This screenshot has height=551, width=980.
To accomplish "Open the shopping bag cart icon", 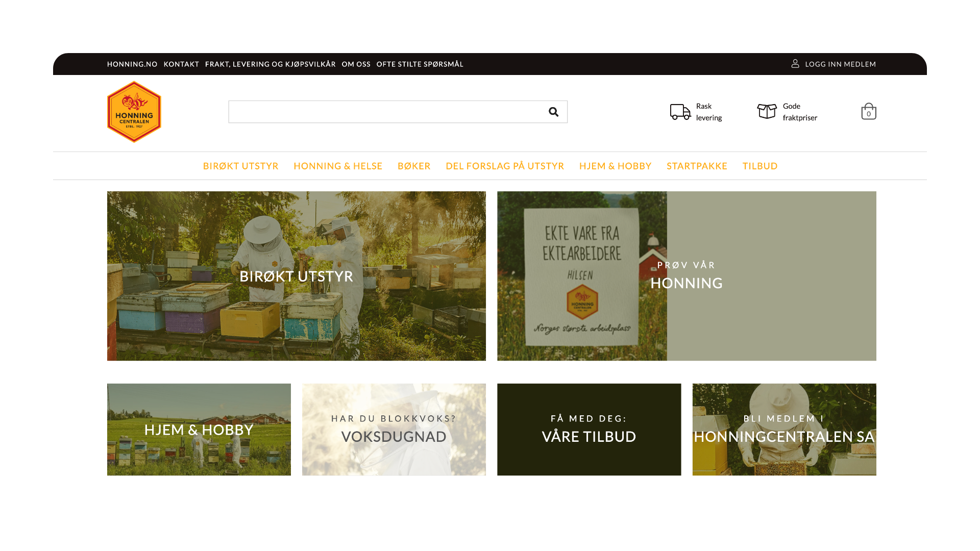I will click(868, 111).
